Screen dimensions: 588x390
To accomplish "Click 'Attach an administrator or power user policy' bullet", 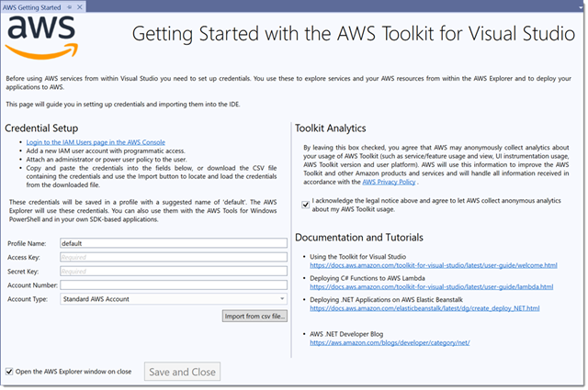I will coord(107,160).
